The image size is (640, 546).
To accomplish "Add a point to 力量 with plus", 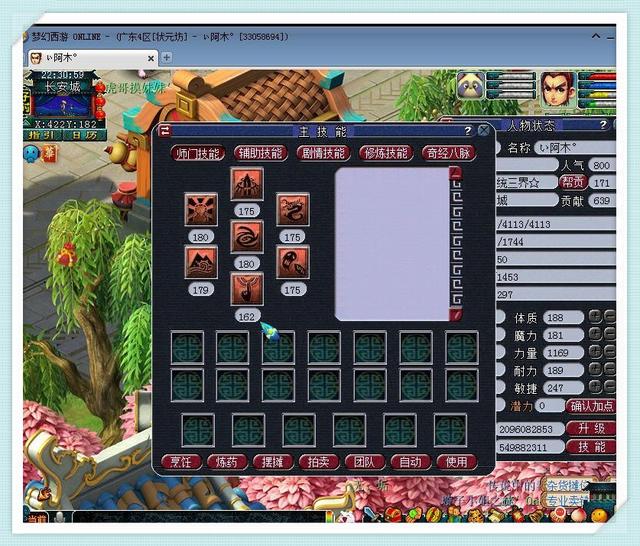I will click(x=595, y=352).
